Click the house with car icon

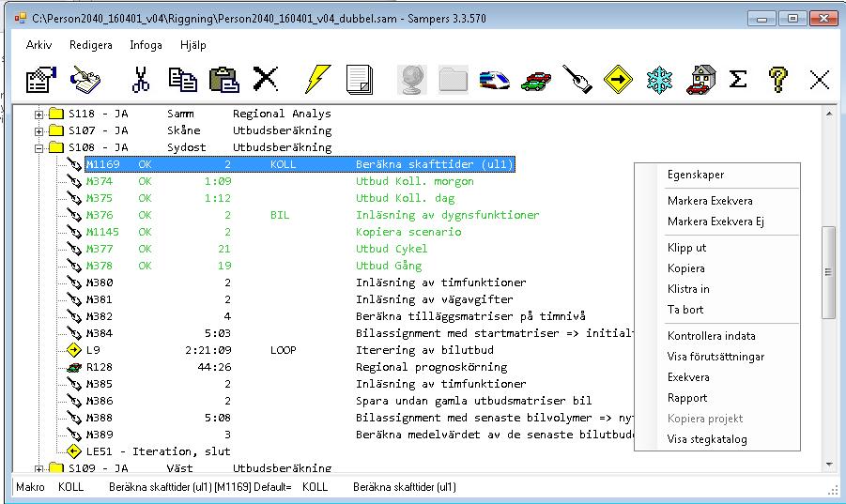[700, 80]
